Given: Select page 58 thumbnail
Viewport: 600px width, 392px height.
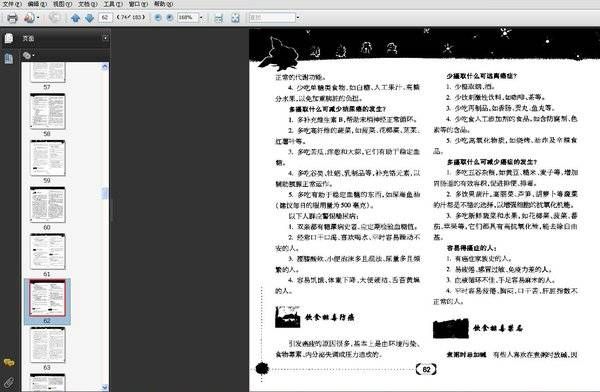Looking at the screenshot, I should 48,111.
